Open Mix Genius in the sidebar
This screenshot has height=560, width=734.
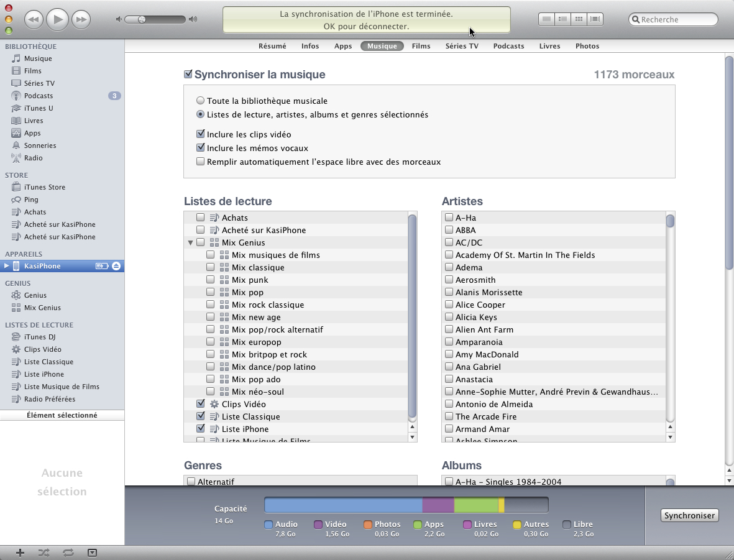[42, 308]
